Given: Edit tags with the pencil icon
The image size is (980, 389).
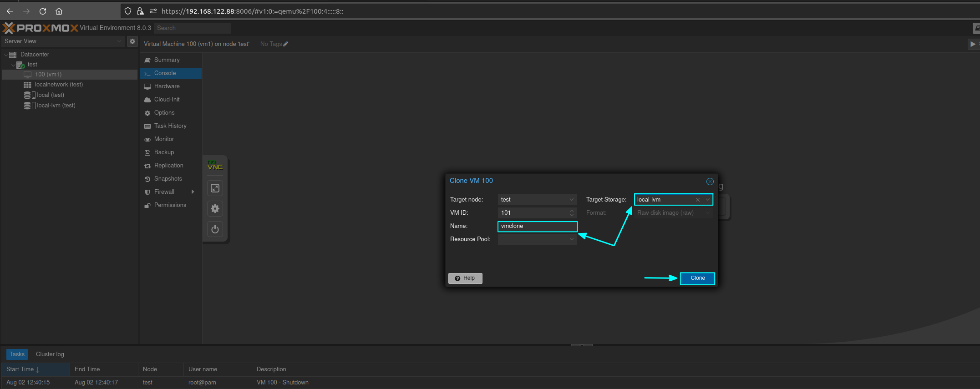Looking at the screenshot, I should tap(286, 44).
